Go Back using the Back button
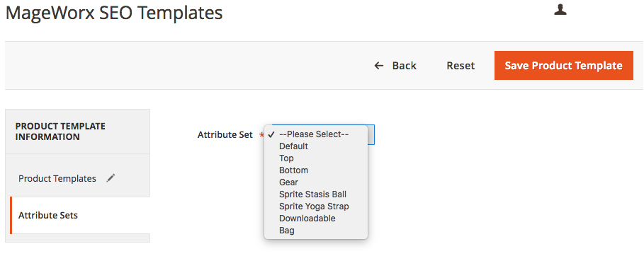The width and height of the screenshot is (644, 256). click(x=395, y=66)
